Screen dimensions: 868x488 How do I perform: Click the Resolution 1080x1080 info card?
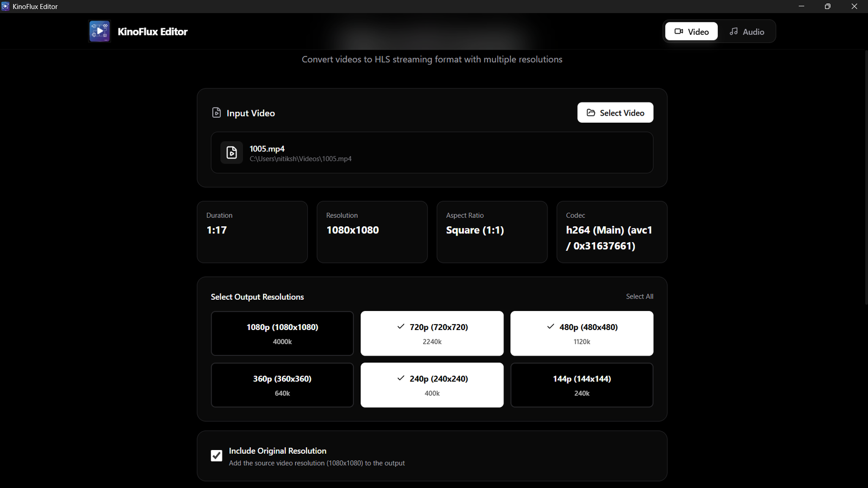(372, 232)
